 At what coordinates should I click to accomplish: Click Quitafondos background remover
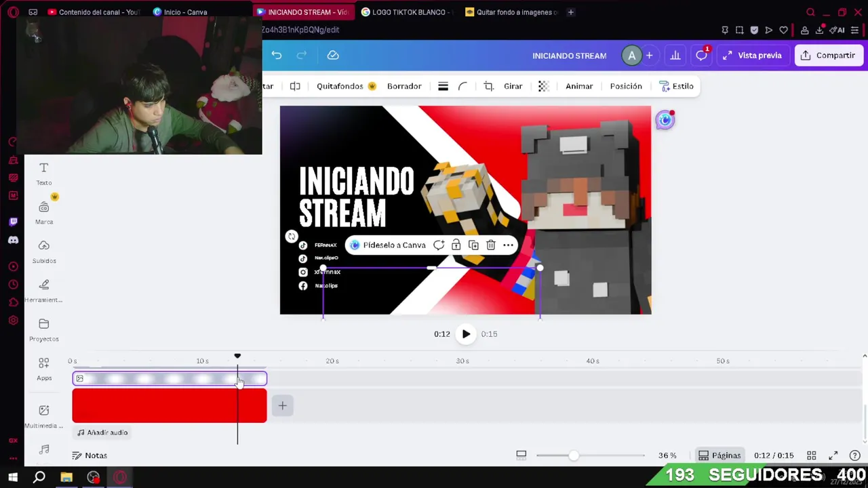(346, 86)
